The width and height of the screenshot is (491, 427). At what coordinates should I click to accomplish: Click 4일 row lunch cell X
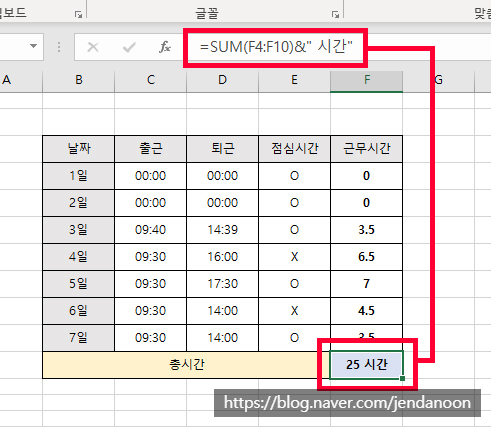pos(295,257)
